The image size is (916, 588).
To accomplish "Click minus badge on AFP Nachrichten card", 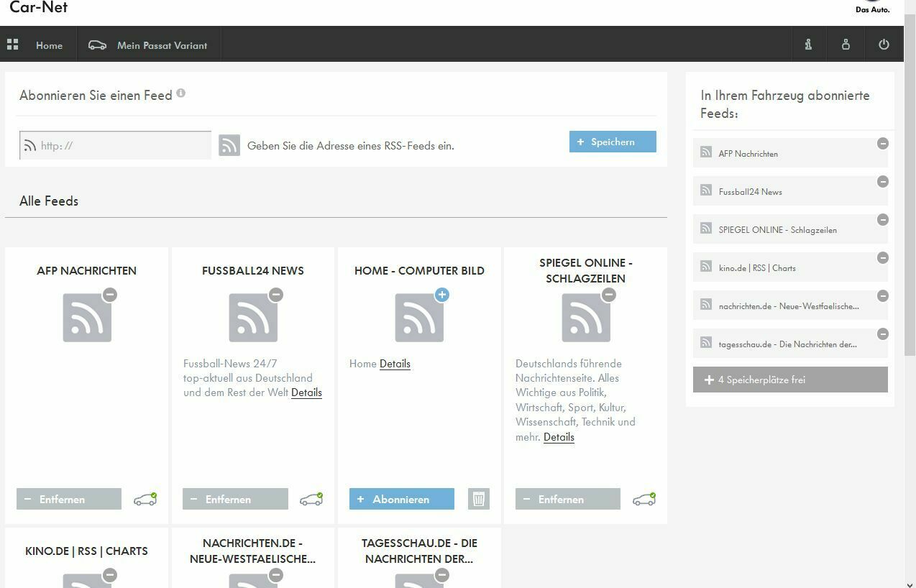I will [x=110, y=295].
